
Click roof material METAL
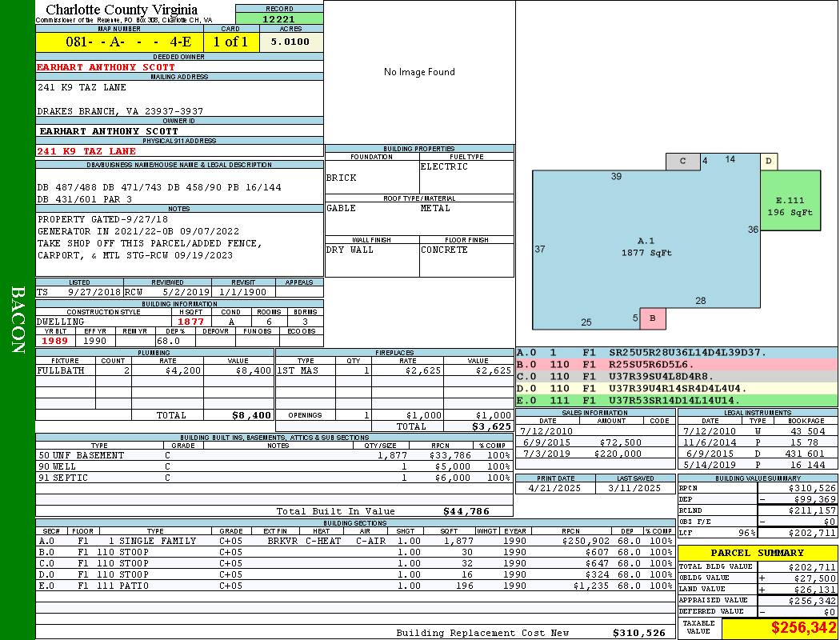click(435, 208)
